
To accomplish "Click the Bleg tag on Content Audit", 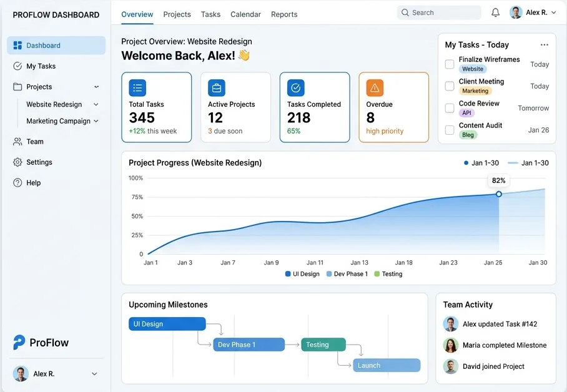I will pos(468,135).
